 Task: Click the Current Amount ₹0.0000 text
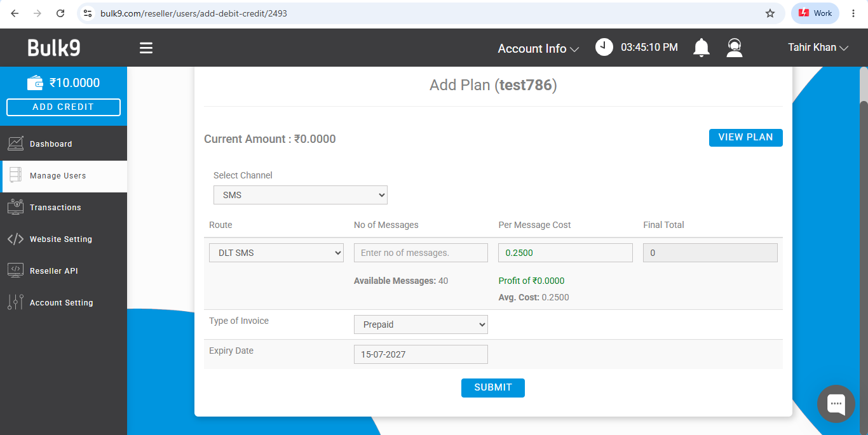pyautogui.click(x=270, y=139)
